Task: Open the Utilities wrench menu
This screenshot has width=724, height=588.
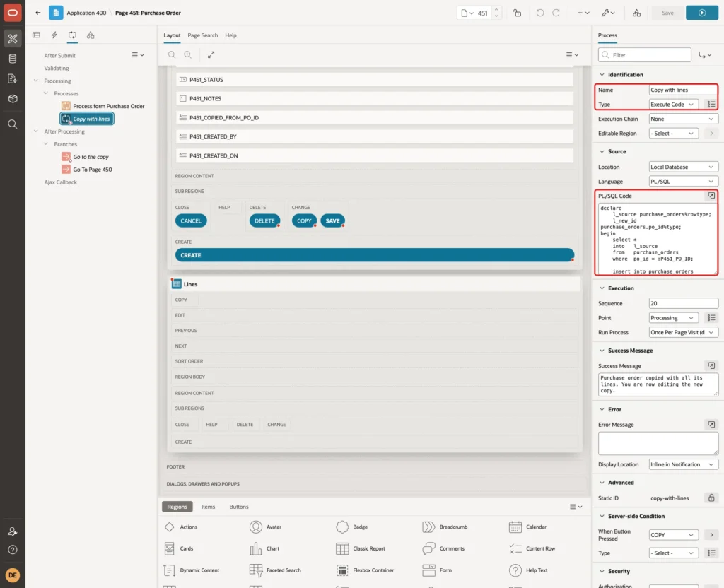Action: point(608,13)
